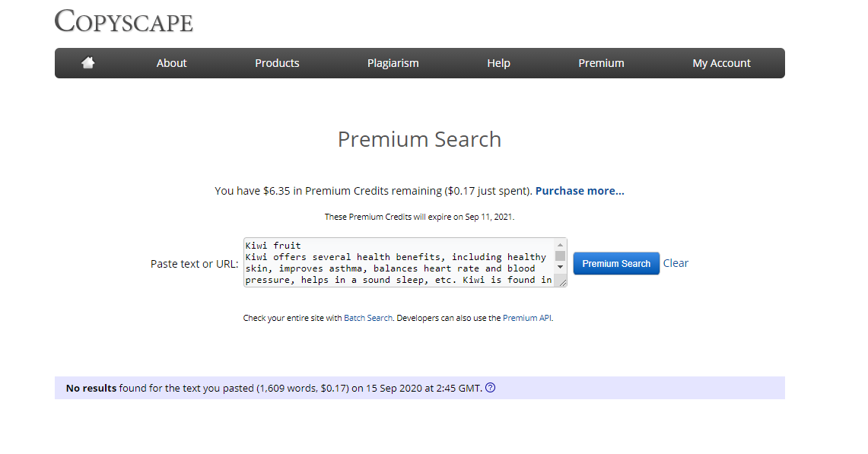Click the textarea scroll up arrow
868x454 pixels.
[560, 244]
